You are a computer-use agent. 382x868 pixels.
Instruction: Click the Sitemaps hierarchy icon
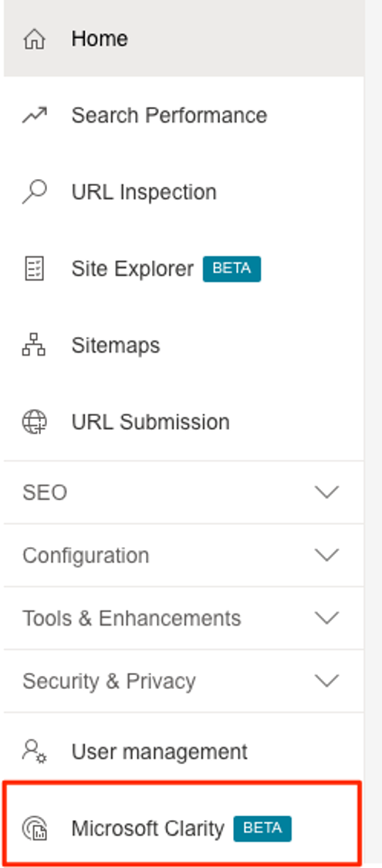pyautogui.click(x=34, y=345)
